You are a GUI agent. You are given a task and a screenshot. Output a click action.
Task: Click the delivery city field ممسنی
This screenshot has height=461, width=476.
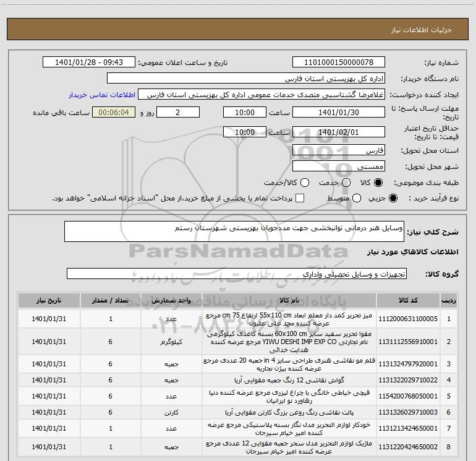pyautogui.click(x=339, y=166)
